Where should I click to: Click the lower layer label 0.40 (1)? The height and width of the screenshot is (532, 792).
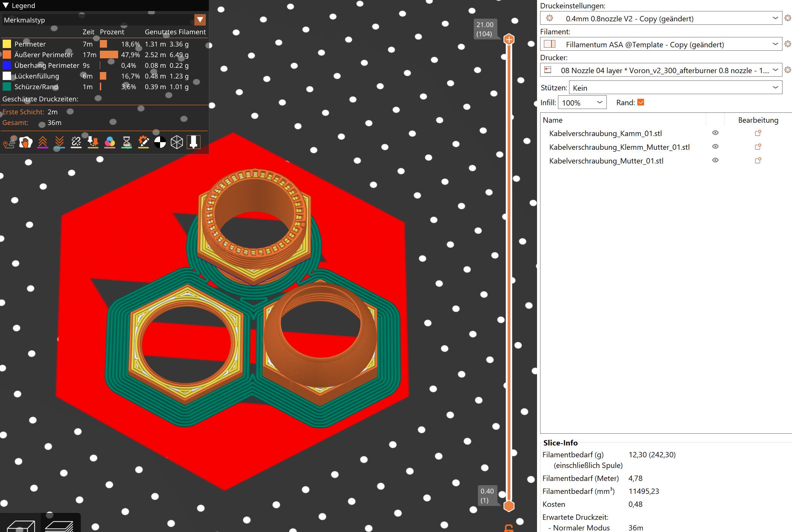(x=487, y=496)
